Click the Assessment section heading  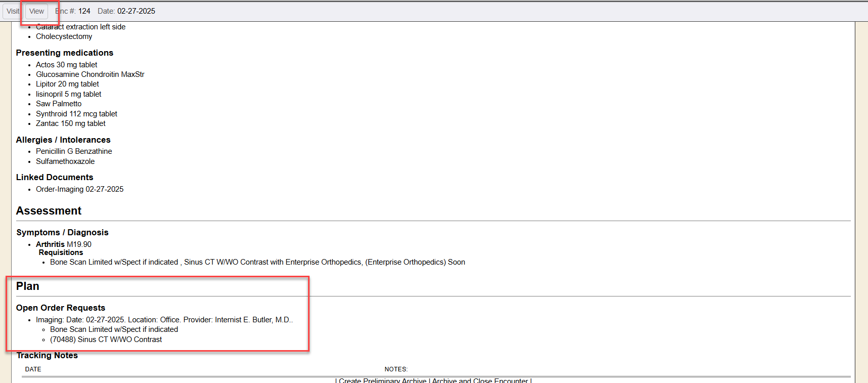coord(49,211)
